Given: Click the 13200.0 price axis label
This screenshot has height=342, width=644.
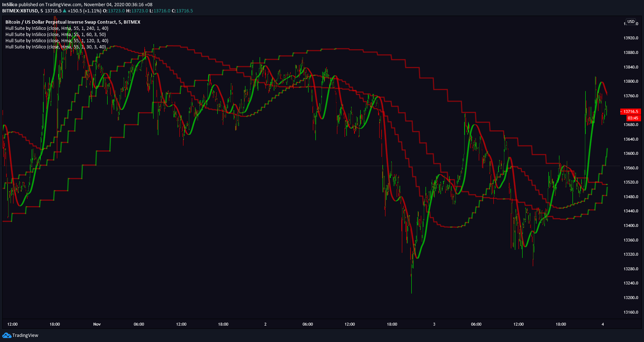Looking at the screenshot, I should point(631,298).
